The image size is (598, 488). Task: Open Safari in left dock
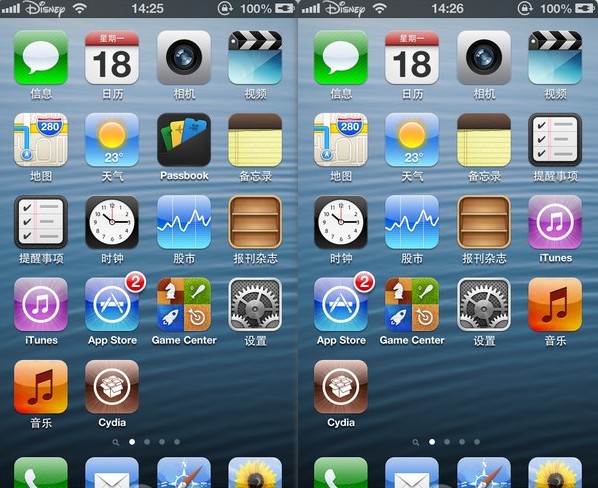click(x=184, y=472)
